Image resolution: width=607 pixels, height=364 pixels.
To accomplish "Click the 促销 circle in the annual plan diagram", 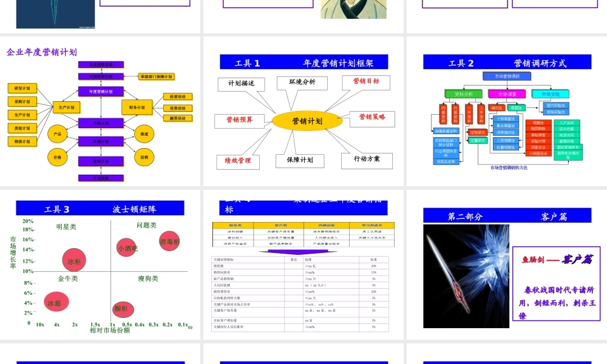I will pyautogui.click(x=144, y=157).
